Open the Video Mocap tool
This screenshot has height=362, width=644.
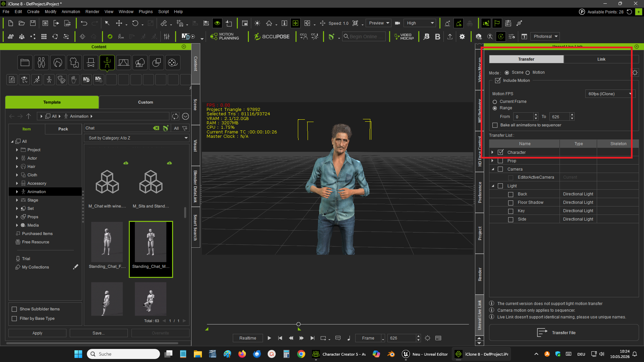pos(404,37)
